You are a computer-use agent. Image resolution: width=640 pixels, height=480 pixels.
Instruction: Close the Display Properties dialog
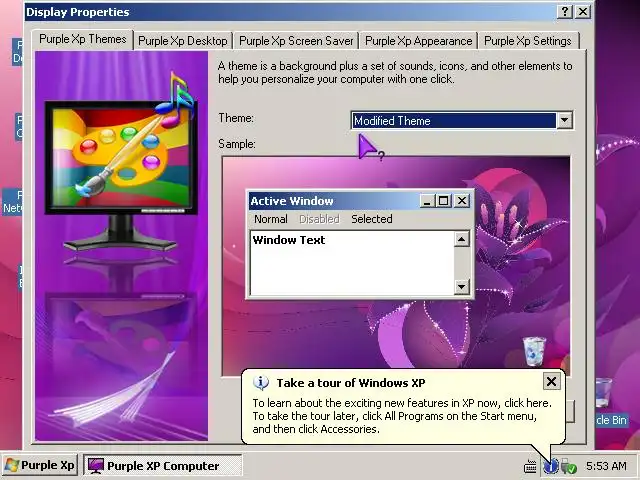[583, 11]
